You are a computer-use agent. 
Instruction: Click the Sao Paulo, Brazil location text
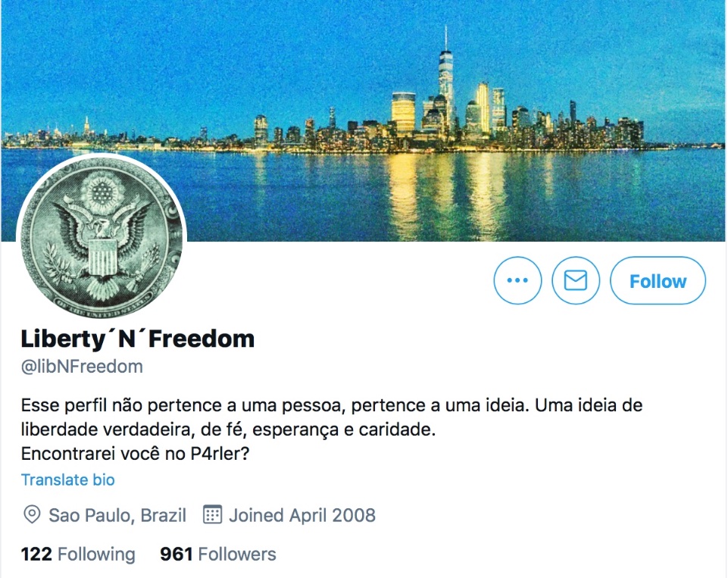click(117, 515)
